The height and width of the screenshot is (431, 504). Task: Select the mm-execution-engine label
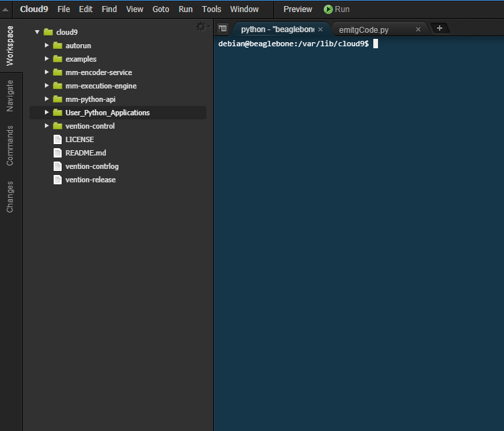(x=101, y=86)
